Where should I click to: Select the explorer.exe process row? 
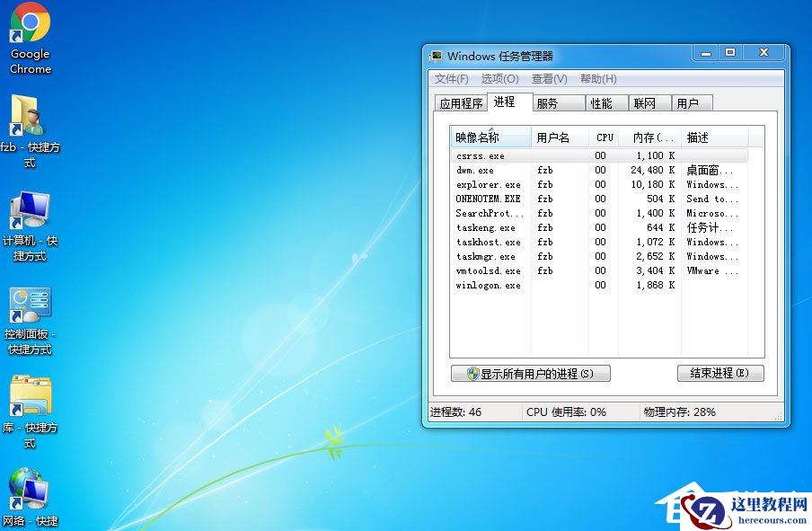(490, 184)
